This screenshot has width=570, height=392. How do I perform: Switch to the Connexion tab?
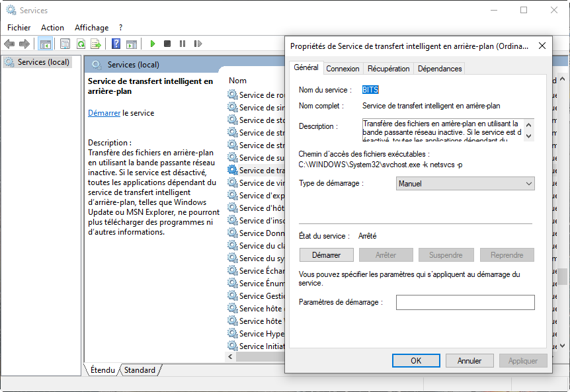click(343, 69)
